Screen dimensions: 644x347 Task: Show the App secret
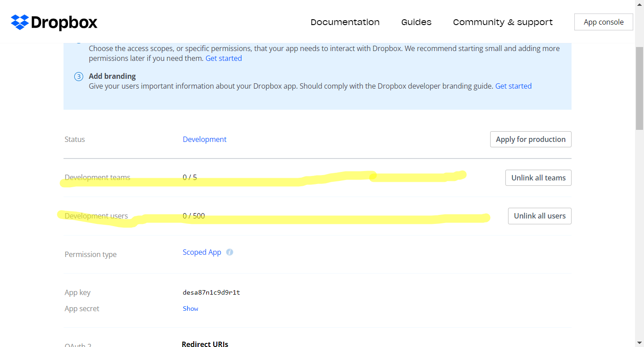(x=191, y=308)
